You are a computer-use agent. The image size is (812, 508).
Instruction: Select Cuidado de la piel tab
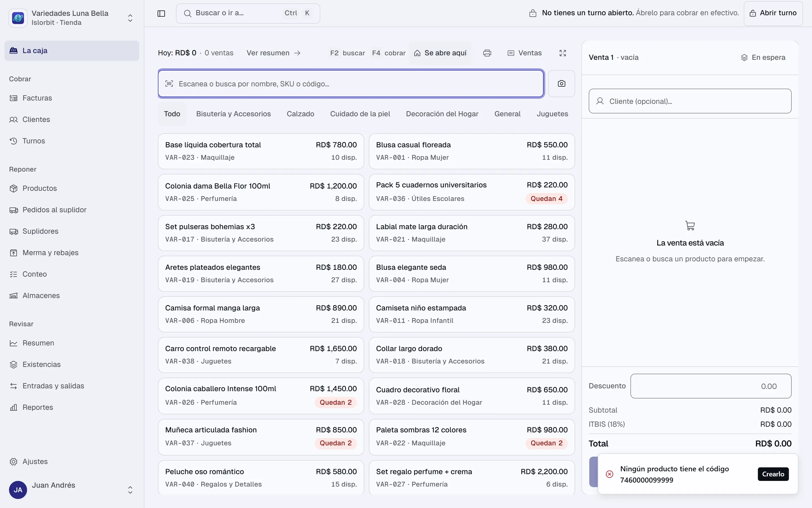tap(360, 114)
